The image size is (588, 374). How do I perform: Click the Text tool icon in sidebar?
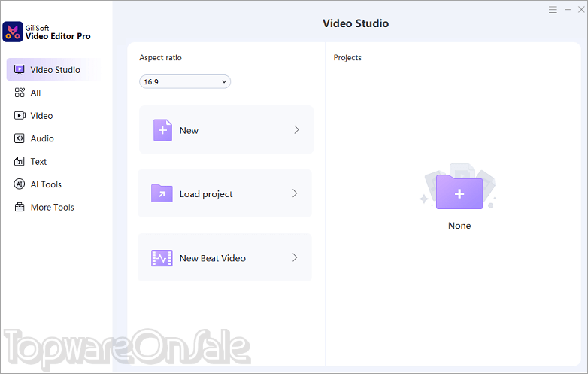click(x=19, y=161)
